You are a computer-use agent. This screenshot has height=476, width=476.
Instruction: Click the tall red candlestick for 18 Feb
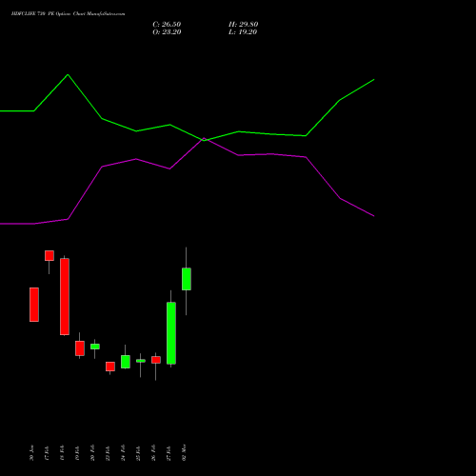pyautogui.click(x=65, y=296)
